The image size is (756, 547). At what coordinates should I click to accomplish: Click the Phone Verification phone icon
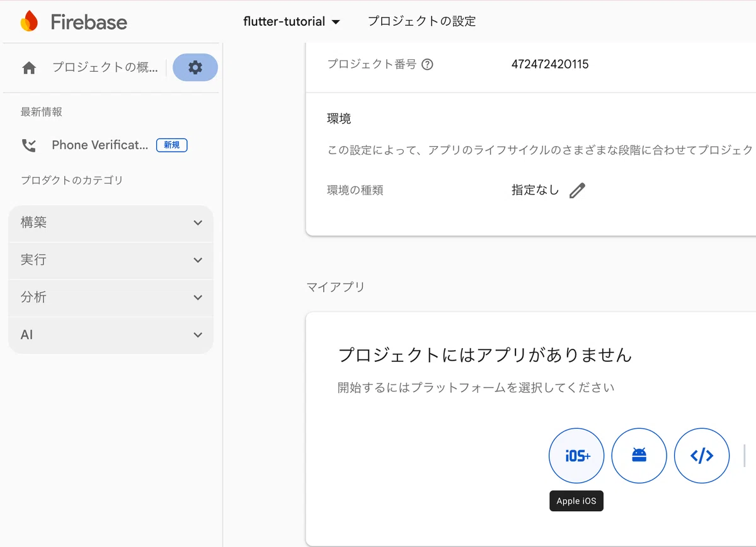(x=29, y=145)
